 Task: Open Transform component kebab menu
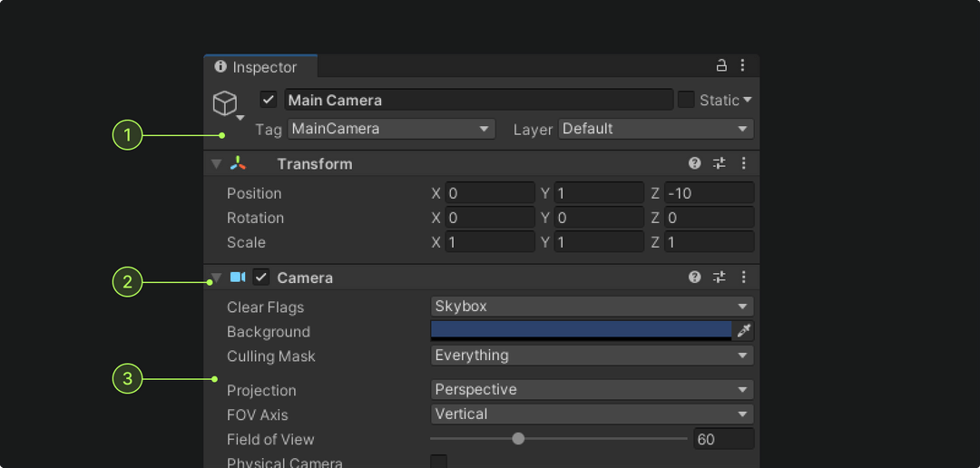pos(743,163)
